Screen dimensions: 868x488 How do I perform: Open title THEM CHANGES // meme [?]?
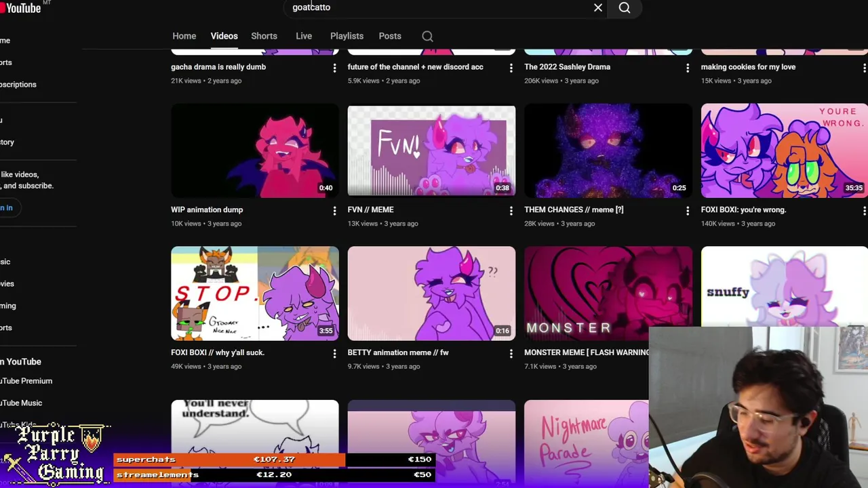(x=574, y=210)
